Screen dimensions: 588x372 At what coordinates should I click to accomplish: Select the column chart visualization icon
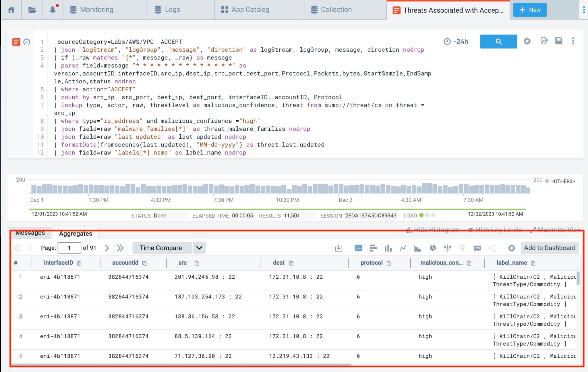[388, 248]
